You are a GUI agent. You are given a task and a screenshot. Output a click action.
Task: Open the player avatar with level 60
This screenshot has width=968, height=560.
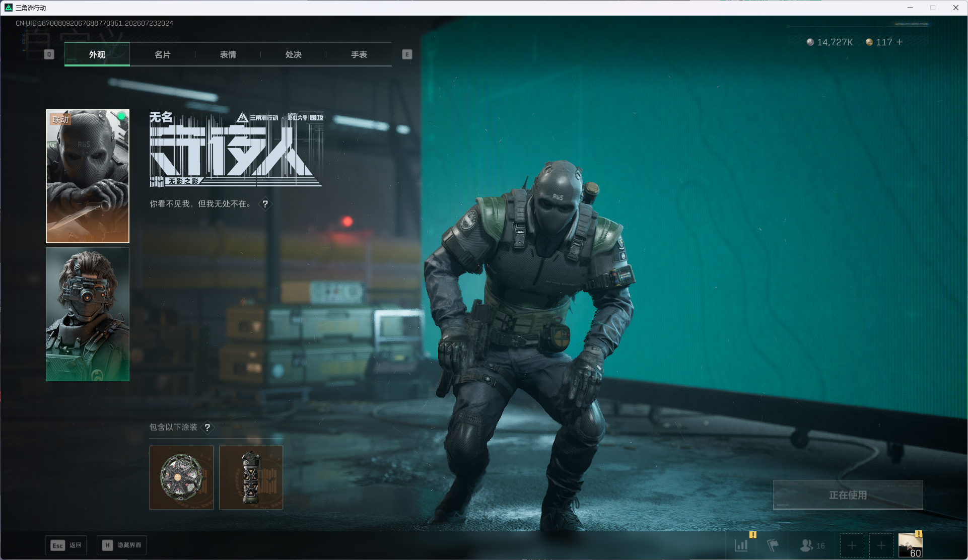(911, 545)
